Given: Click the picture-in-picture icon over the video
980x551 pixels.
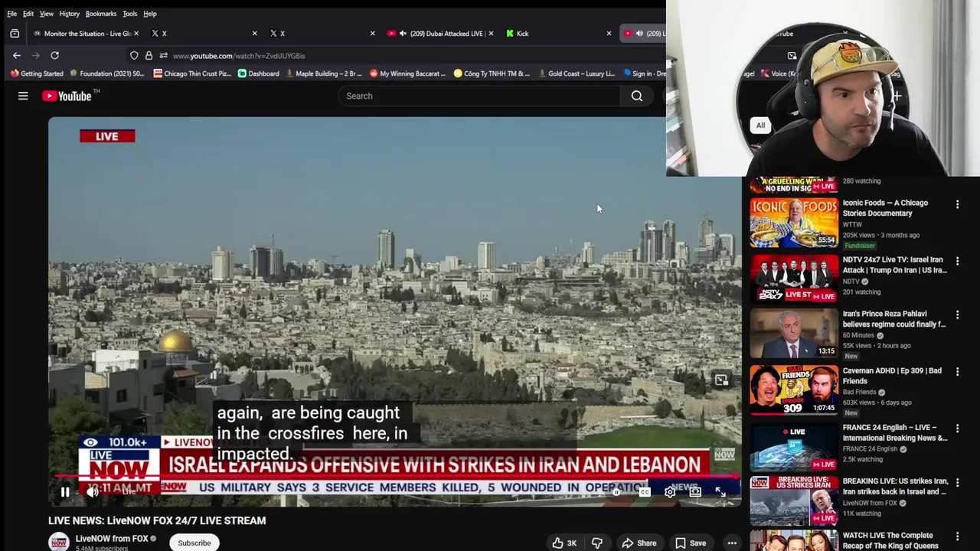Looking at the screenshot, I should (721, 380).
